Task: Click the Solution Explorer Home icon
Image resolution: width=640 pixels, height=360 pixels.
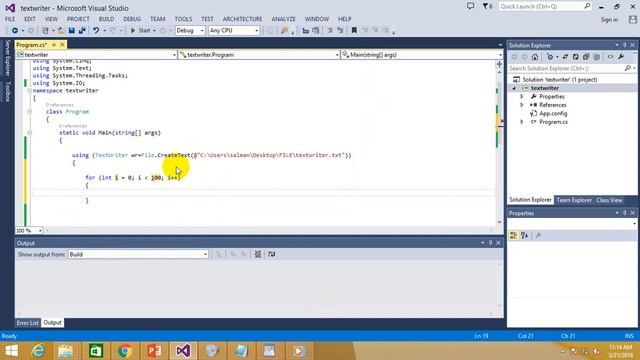Action: (535, 57)
